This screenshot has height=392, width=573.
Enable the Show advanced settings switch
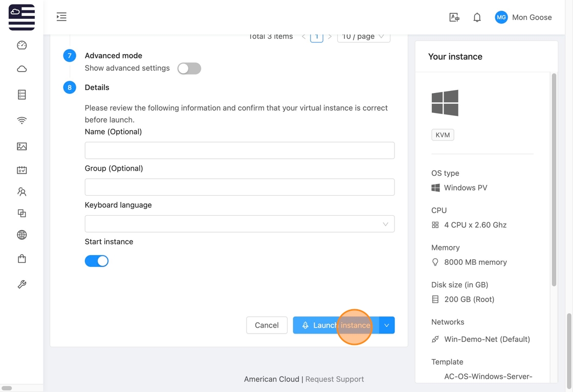pos(189,68)
